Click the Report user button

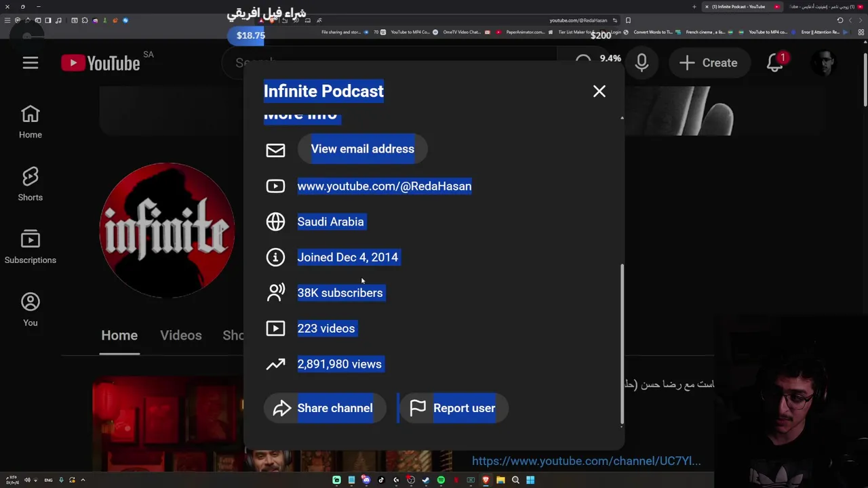(x=453, y=408)
